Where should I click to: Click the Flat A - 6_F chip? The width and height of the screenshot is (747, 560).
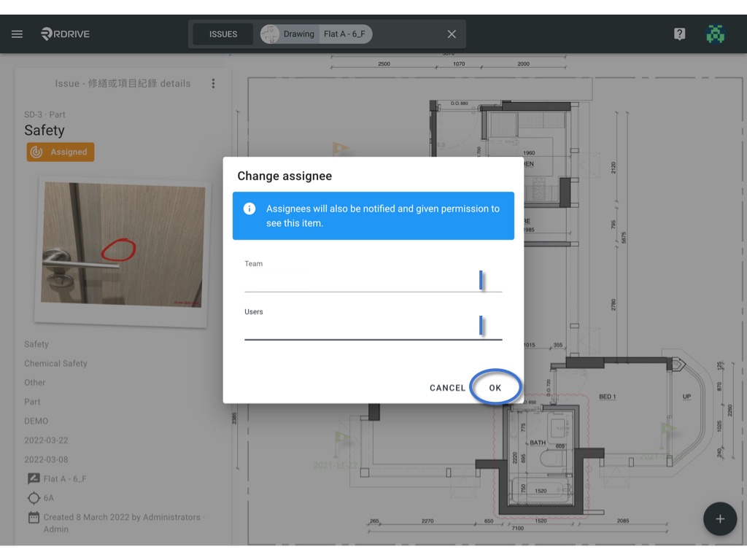tap(345, 34)
